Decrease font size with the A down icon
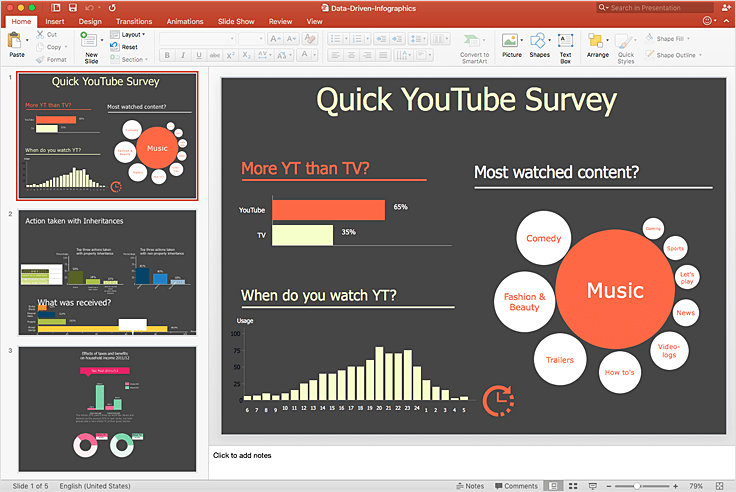Viewport: 736px width, 492px height. (291, 38)
